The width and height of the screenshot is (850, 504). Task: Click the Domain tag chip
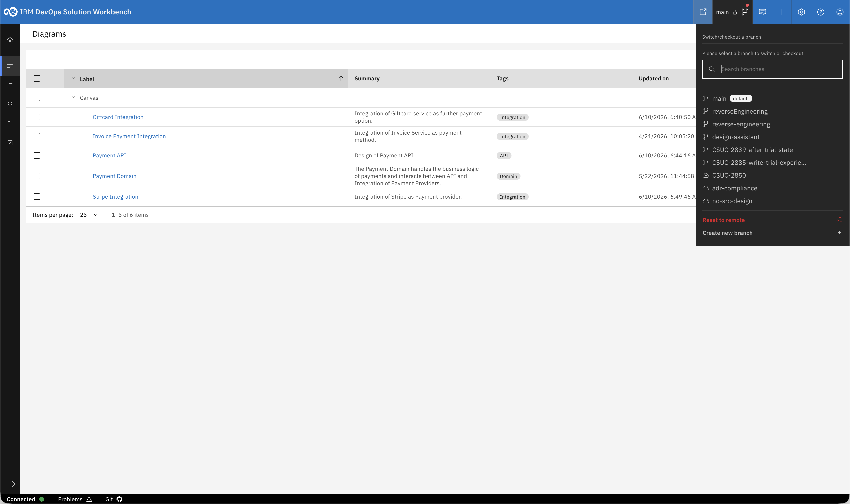[x=508, y=176]
